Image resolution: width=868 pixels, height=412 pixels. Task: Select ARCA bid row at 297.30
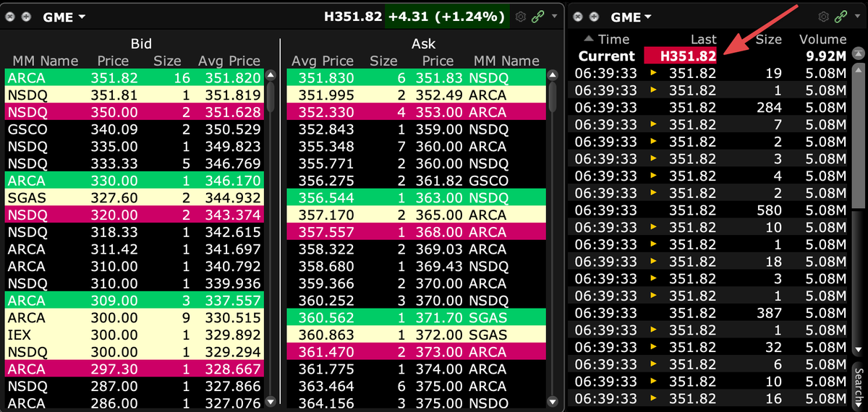(x=135, y=369)
